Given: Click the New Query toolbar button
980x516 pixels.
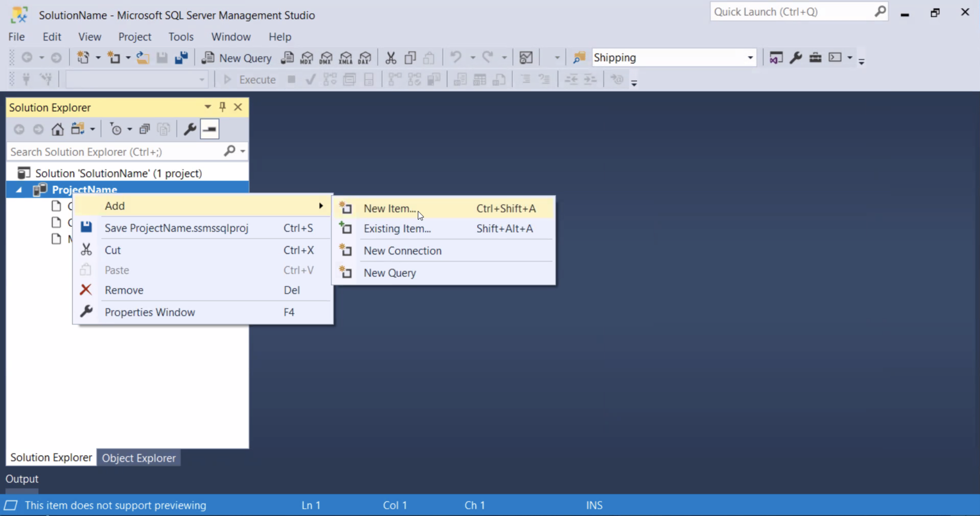Looking at the screenshot, I should [237, 58].
